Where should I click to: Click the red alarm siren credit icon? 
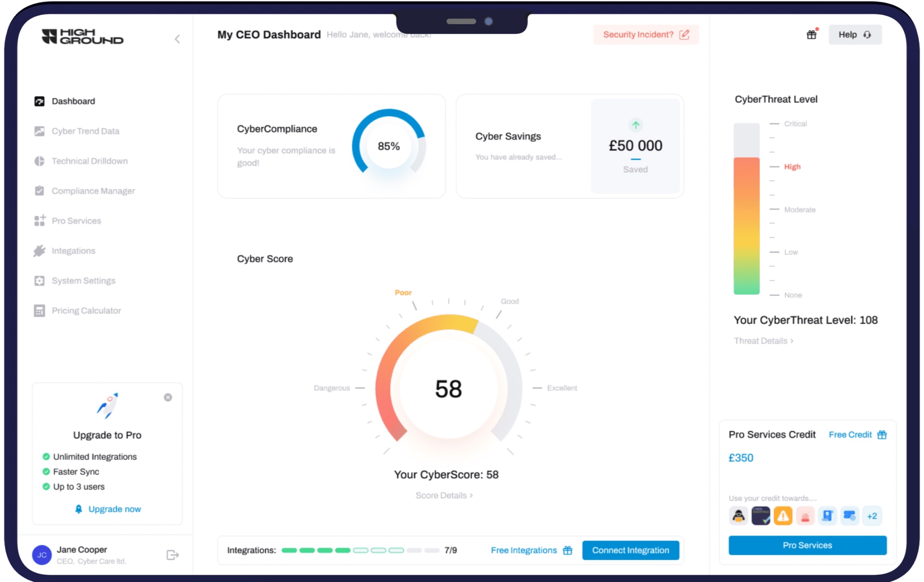[x=805, y=516]
